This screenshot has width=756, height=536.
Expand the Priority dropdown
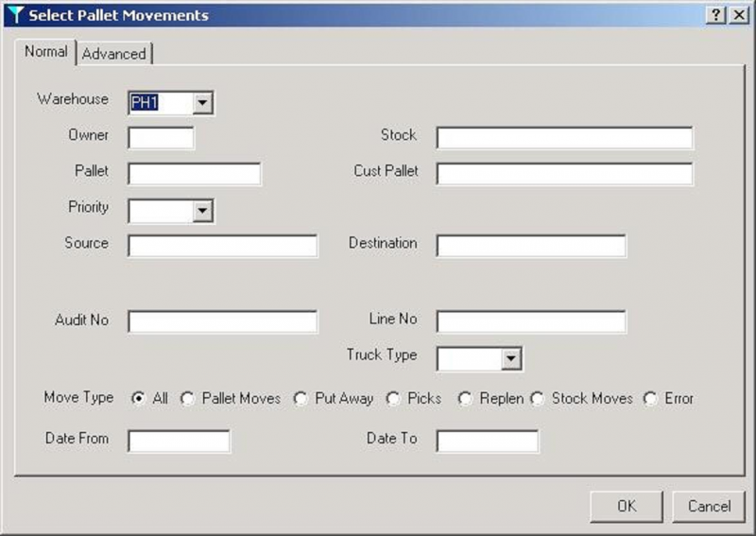202,211
